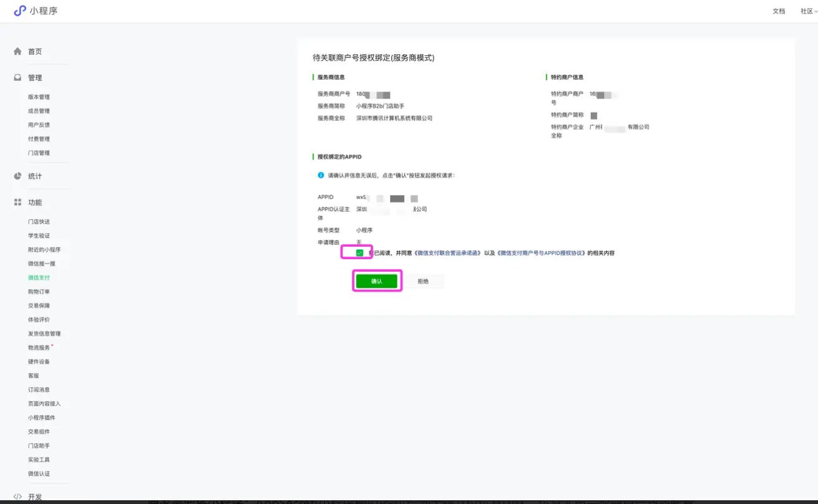Go to 首页 in the sidebar

pos(35,52)
